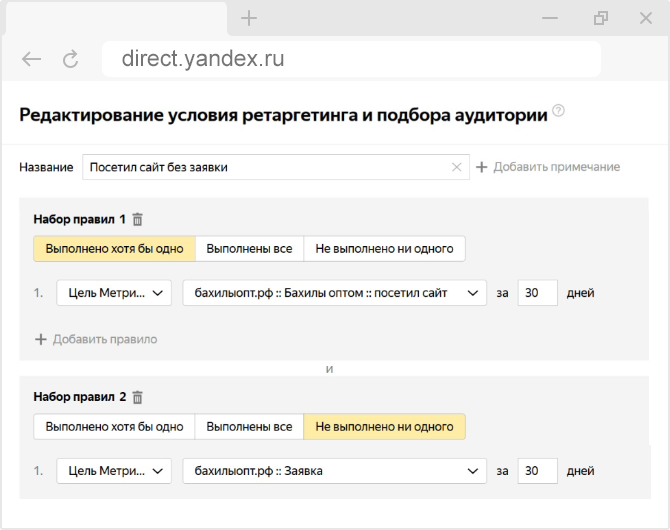Open a new browser tab
The image size is (670, 530).
coord(249,18)
